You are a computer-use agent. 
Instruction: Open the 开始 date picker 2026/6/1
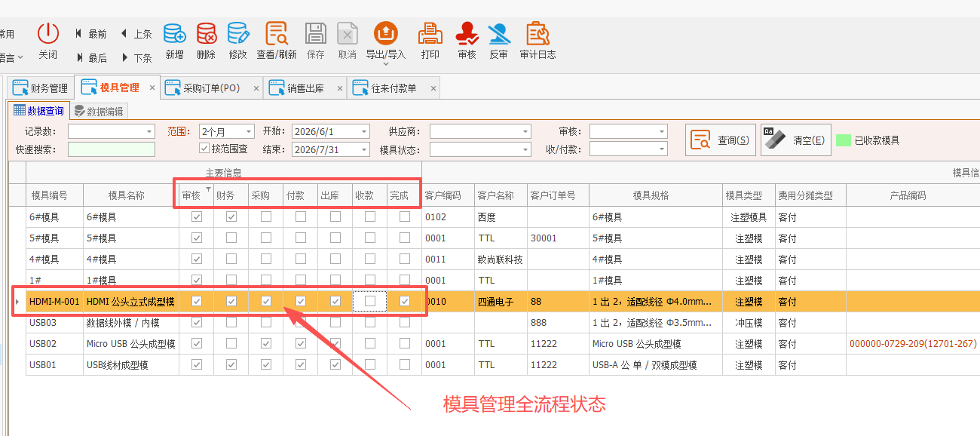pyautogui.click(x=364, y=131)
